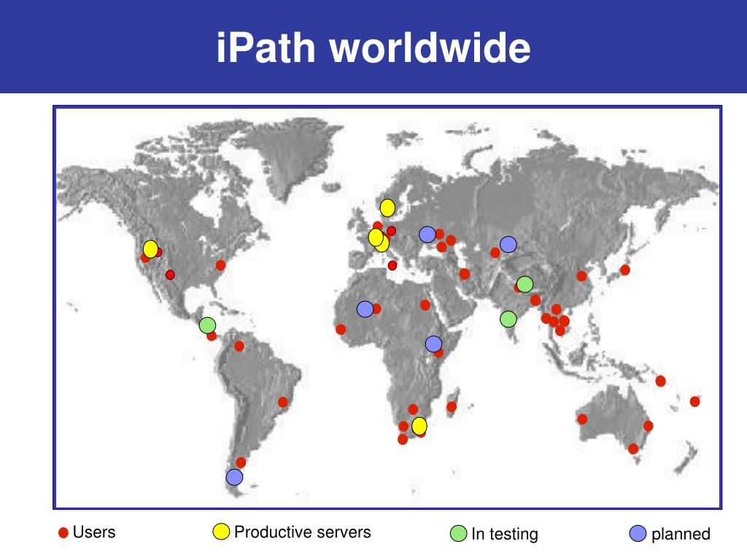747x560 pixels.
Task: Click the red user dot on West African coast
Action: (341, 329)
